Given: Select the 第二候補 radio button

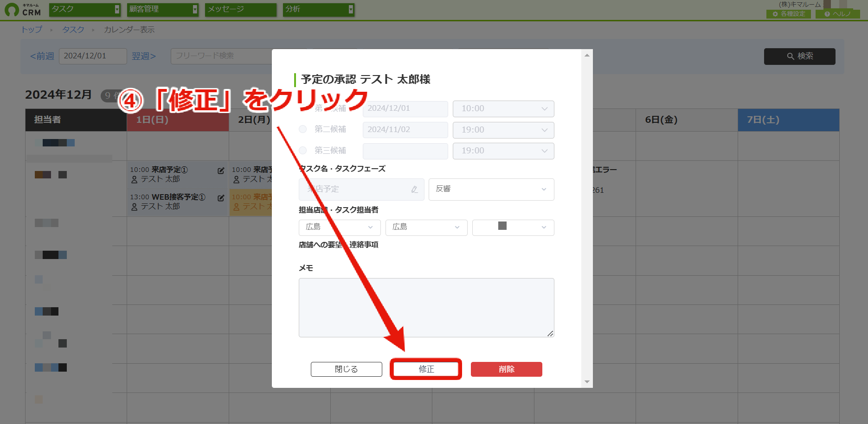Looking at the screenshot, I should 303,129.
